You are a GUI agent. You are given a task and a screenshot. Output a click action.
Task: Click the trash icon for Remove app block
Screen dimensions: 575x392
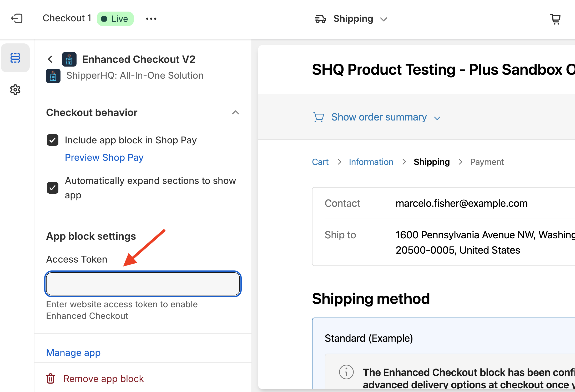(51, 379)
